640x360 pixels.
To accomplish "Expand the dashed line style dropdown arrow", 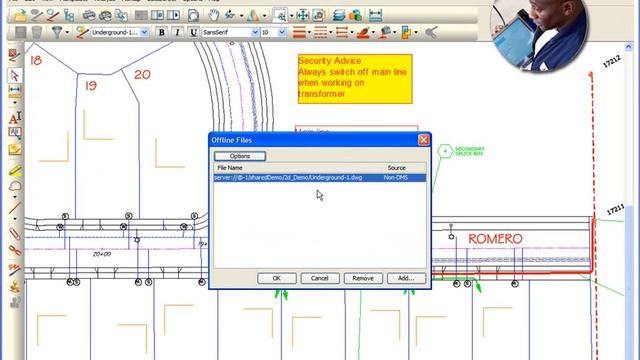I will (x=331, y=33).
